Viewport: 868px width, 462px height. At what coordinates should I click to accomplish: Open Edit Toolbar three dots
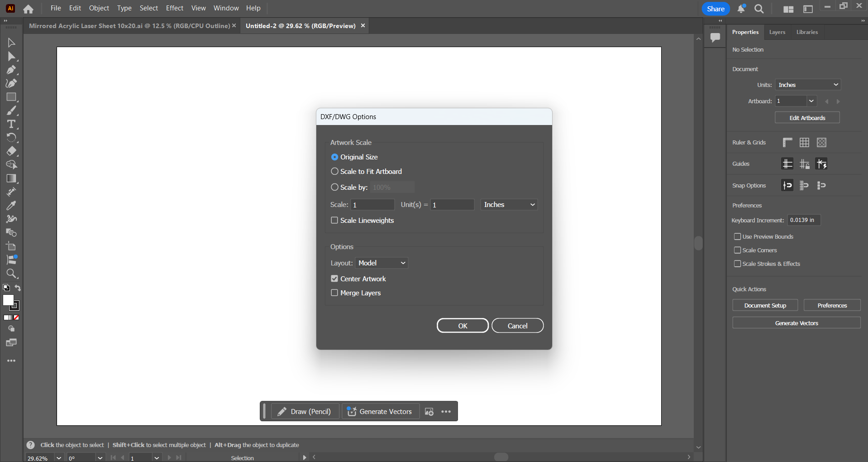point(11,361)
